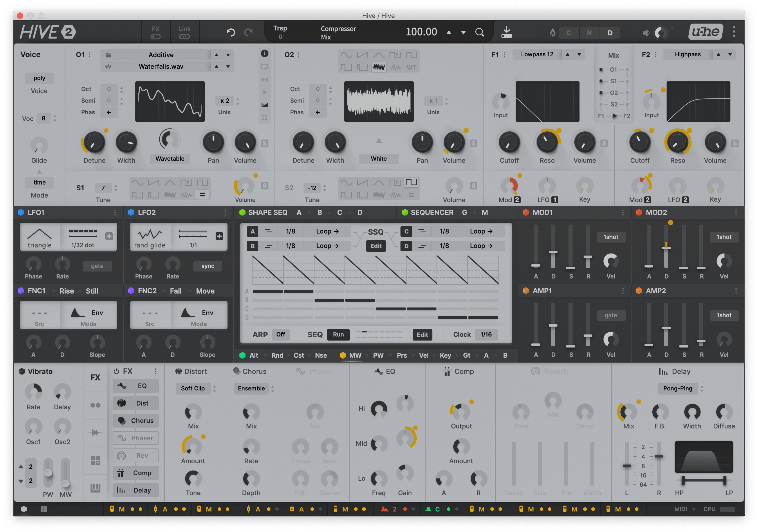Select the Rnd modulation source tab
This screenshot has width=758, height=532.
[277, 355]
